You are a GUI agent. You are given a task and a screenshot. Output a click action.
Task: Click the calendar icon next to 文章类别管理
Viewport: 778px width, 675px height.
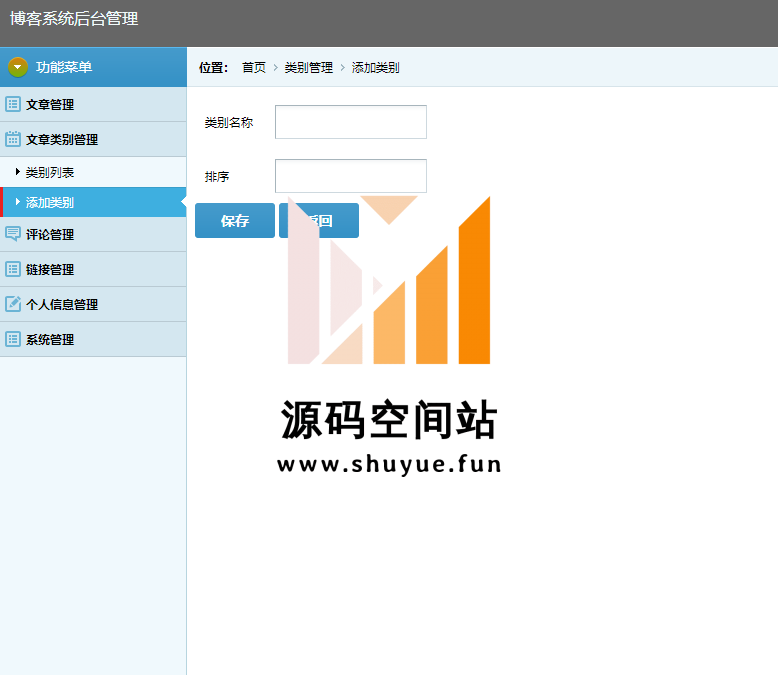coord(13,139)
